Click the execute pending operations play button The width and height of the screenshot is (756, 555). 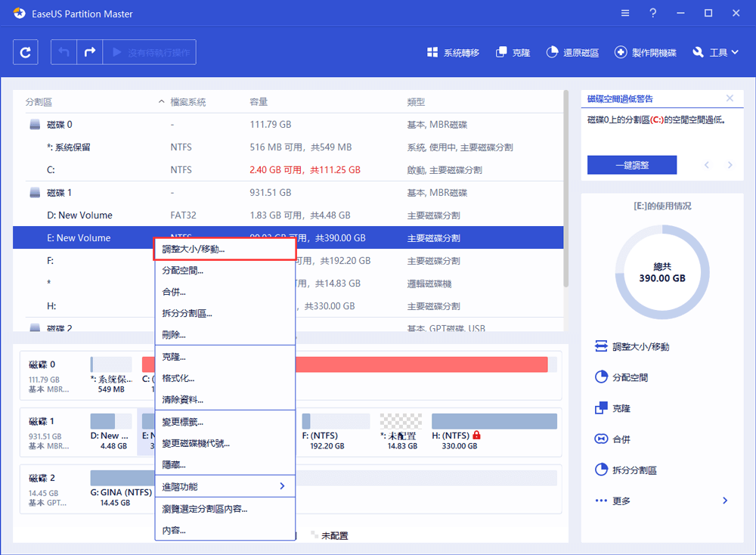tap(150, 52)
